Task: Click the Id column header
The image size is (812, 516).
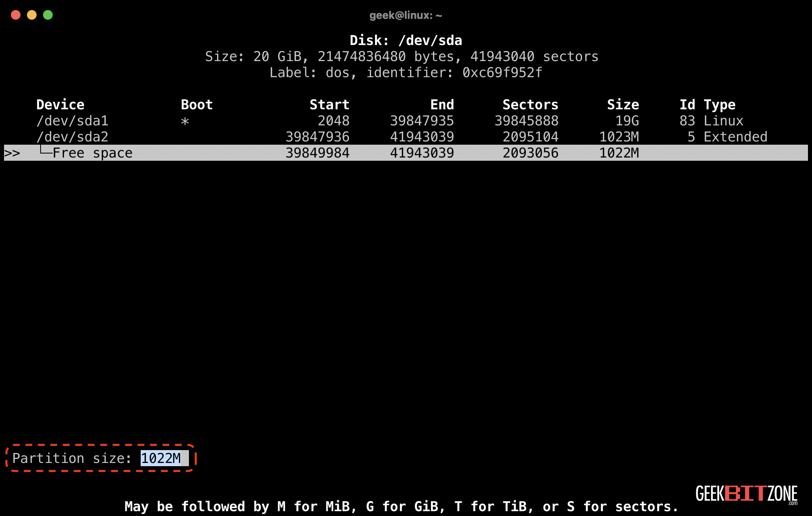Action: (687, 104)
